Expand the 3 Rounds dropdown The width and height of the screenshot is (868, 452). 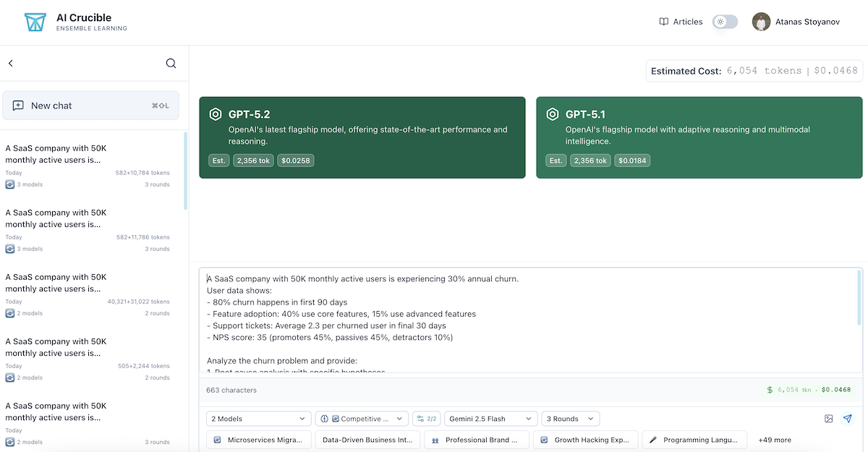570,419
